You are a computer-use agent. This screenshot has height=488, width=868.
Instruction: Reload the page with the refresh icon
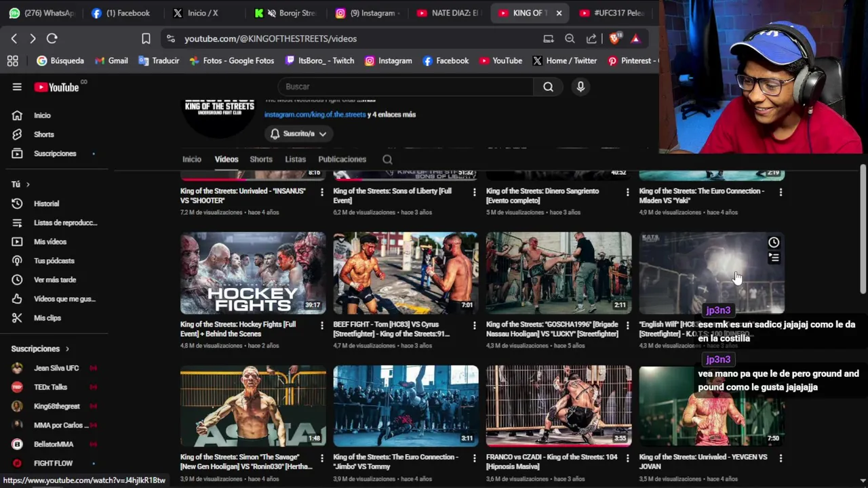pyautogui.click(x=52, y=39)
